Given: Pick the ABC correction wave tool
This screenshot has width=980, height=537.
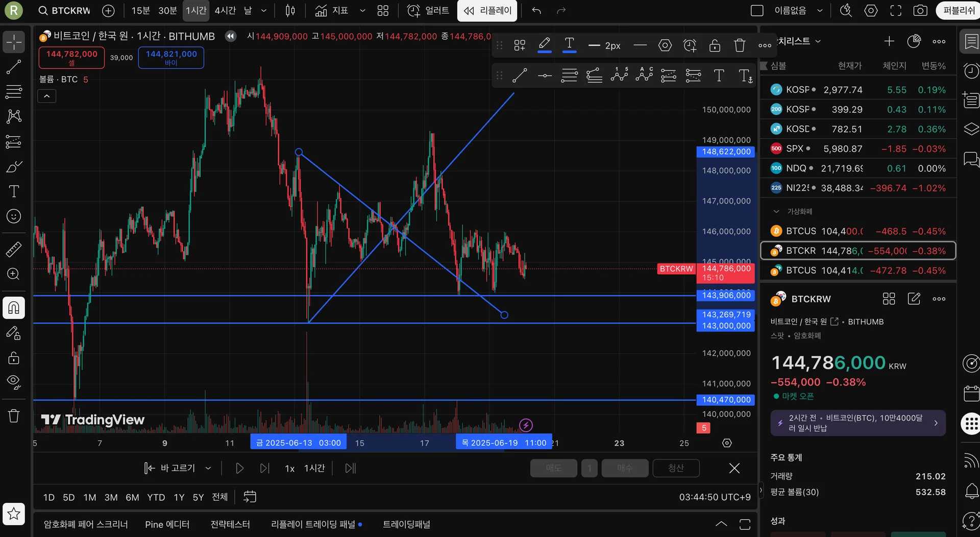Looking at the screenshot, I should (644, 76).
